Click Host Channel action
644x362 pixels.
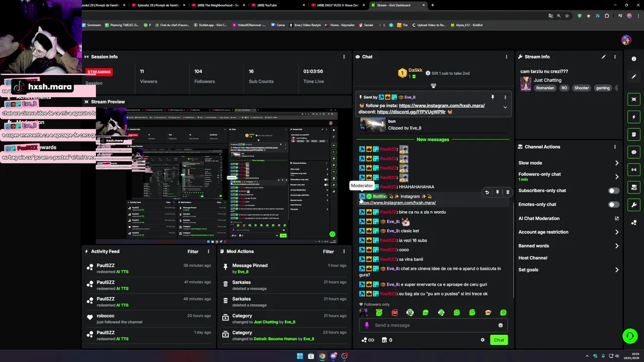pos(533,258)
